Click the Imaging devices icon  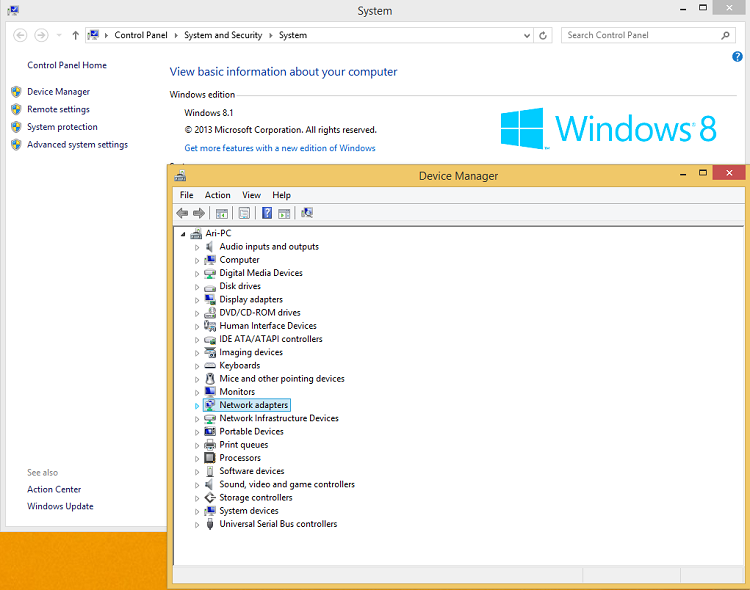coord(210,352)
